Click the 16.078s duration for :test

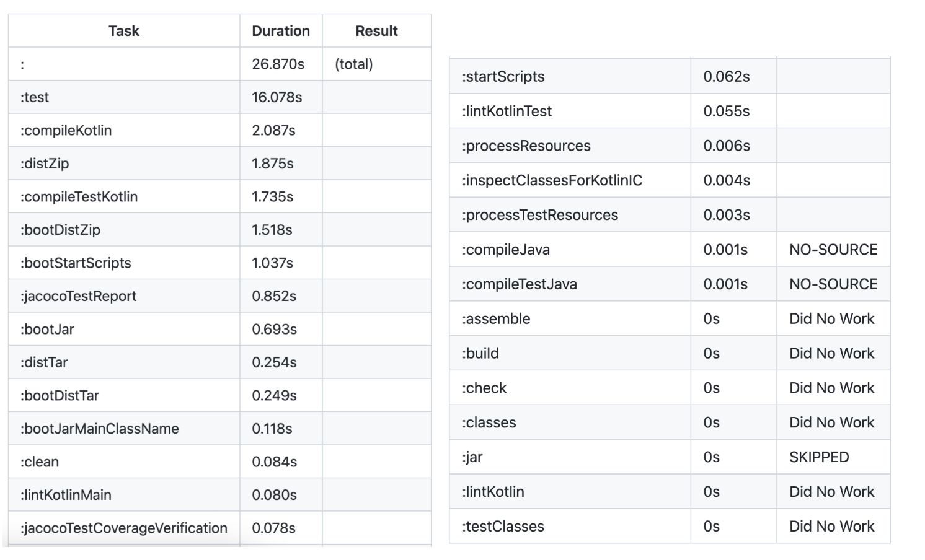point(277,97)
